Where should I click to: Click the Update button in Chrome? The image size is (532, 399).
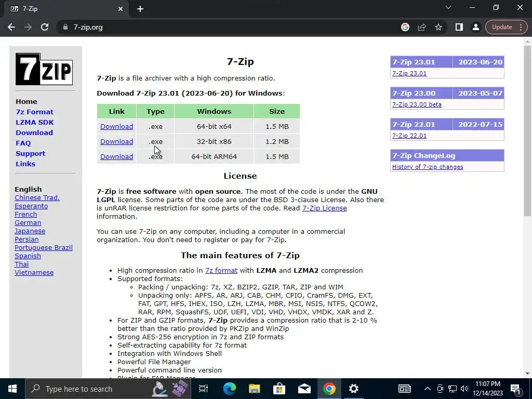pyautogui.click(x=502, y=27)
